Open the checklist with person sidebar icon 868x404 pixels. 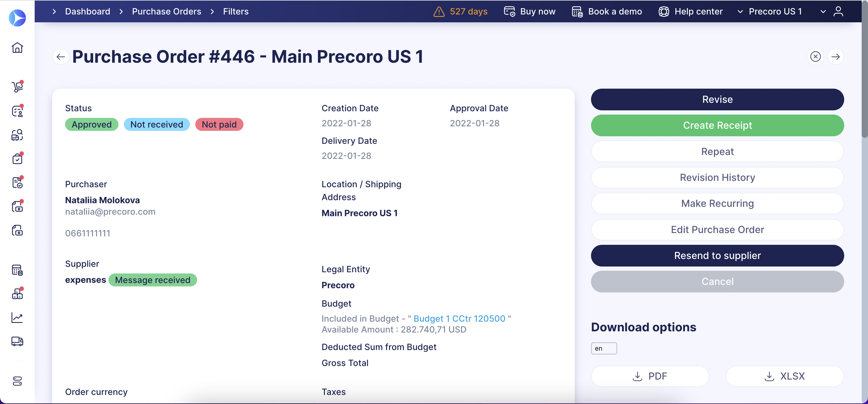[x=17, y=111]
